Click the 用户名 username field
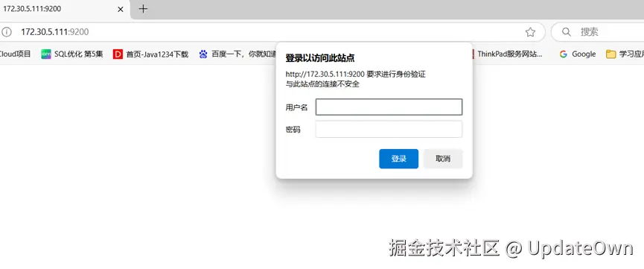 coord(389,107)
